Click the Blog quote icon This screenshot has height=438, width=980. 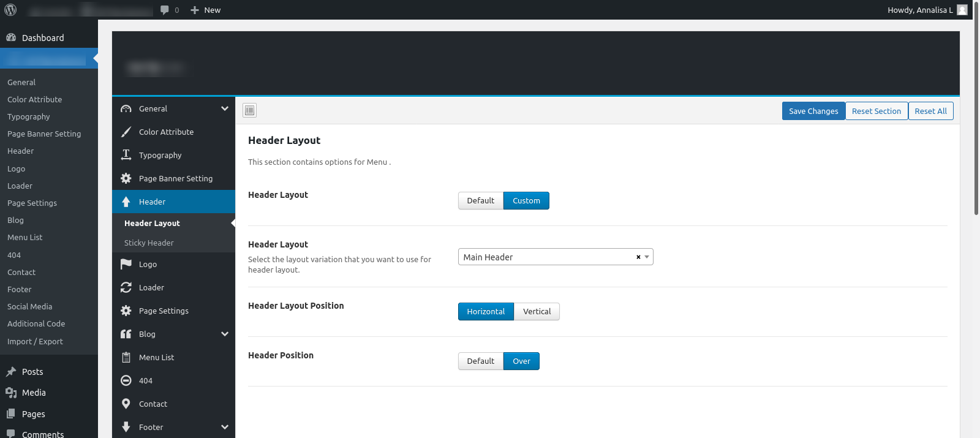tap(126, 334)
